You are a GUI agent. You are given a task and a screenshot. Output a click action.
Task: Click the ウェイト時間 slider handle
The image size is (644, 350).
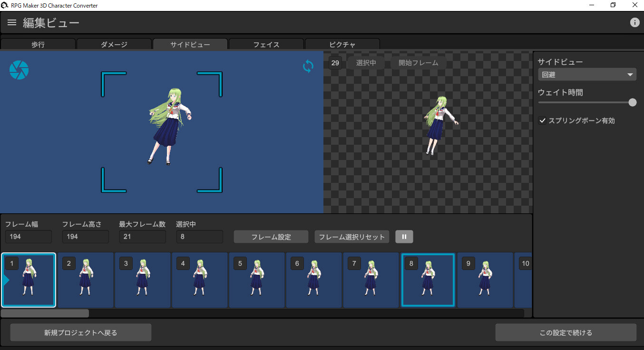coord(632,102)
